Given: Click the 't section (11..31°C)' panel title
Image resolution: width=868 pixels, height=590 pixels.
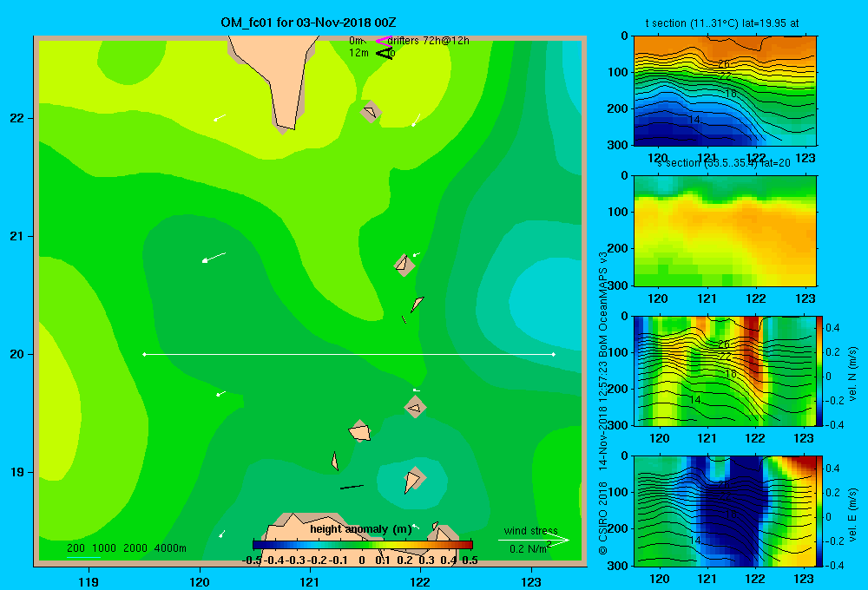Looking at the screenshot, I should pos(722,23).
